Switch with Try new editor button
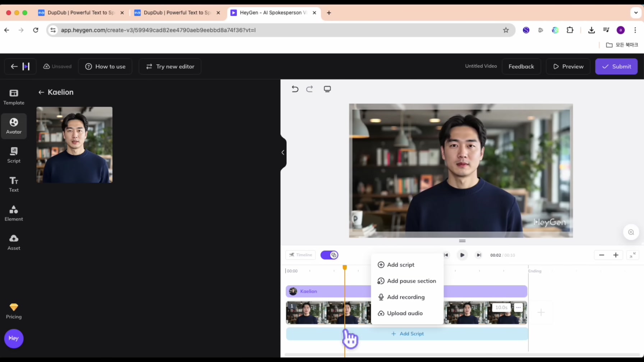Image resolution: width=644 pixels, height=362 pixels. [x=170, y=67]
